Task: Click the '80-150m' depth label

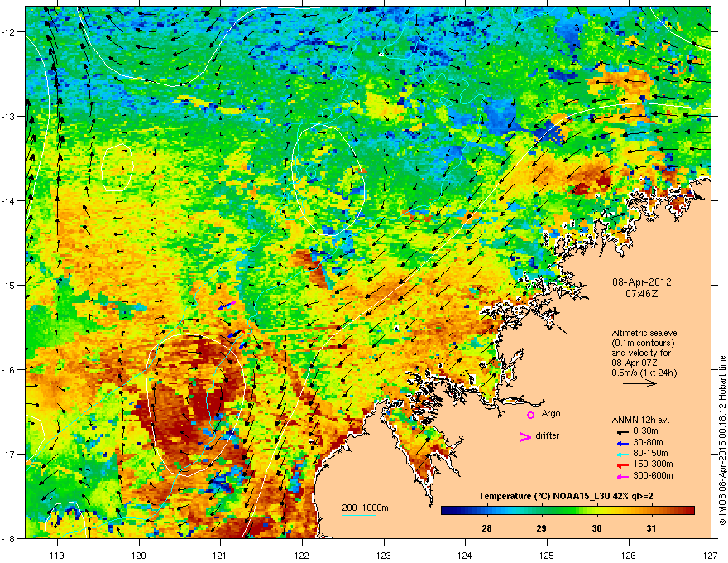Action: [x=650, y=454]
